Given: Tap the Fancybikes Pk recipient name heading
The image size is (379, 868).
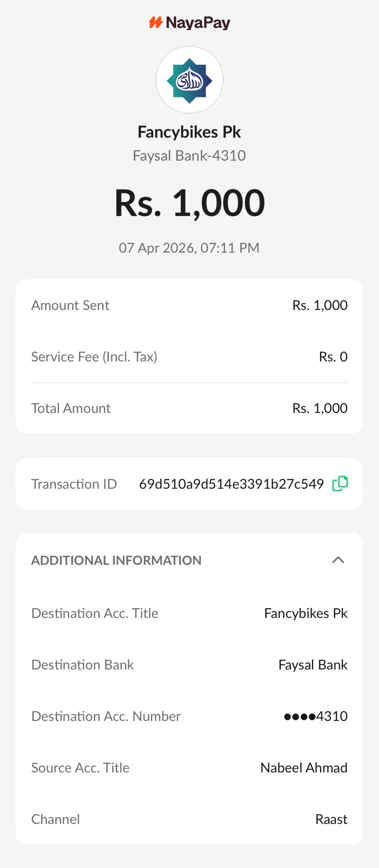Looking at the screenshot, I should 189,132.
